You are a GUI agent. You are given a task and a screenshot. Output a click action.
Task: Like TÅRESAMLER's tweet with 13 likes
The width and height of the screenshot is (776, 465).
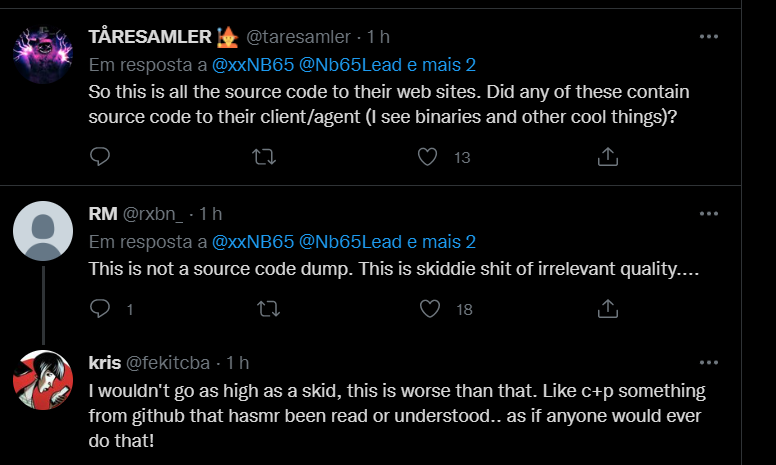(x=427, y=156)
